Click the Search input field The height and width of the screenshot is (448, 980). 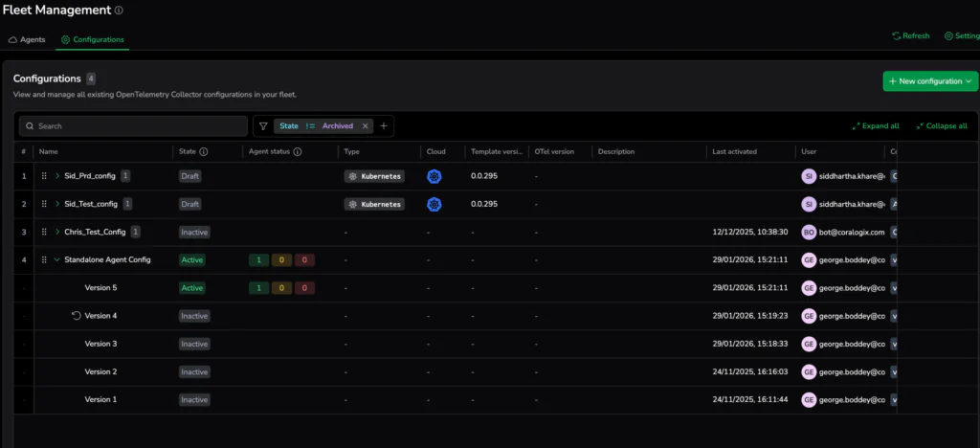tap(133, 125)
